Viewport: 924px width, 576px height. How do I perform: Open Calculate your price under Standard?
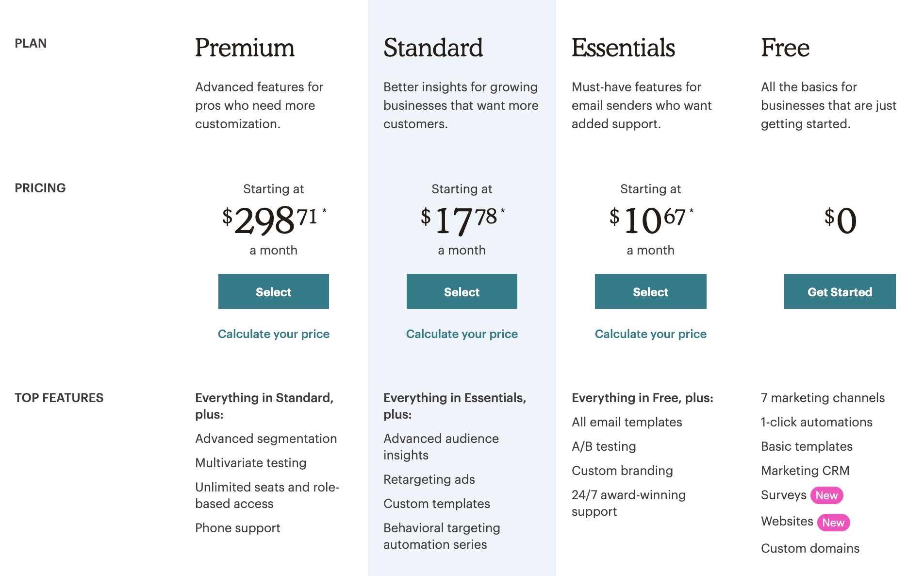tap(462, 334)
